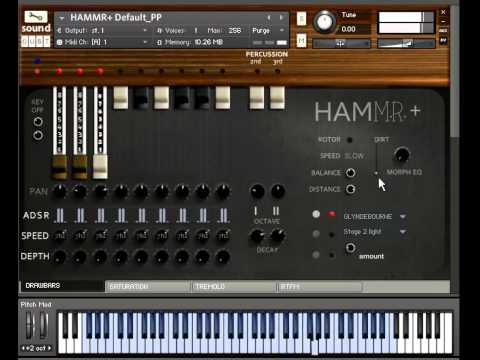Click the lower KEY OFF knob
Viewport: 480px width, 360px height.
tap(38, 135)
